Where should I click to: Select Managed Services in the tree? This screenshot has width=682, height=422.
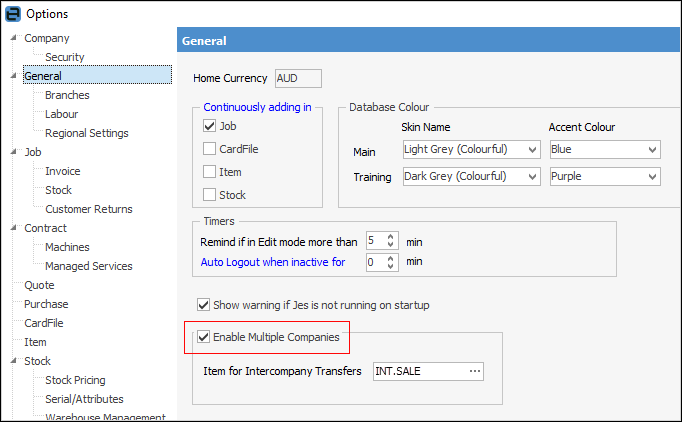[88, 266]
